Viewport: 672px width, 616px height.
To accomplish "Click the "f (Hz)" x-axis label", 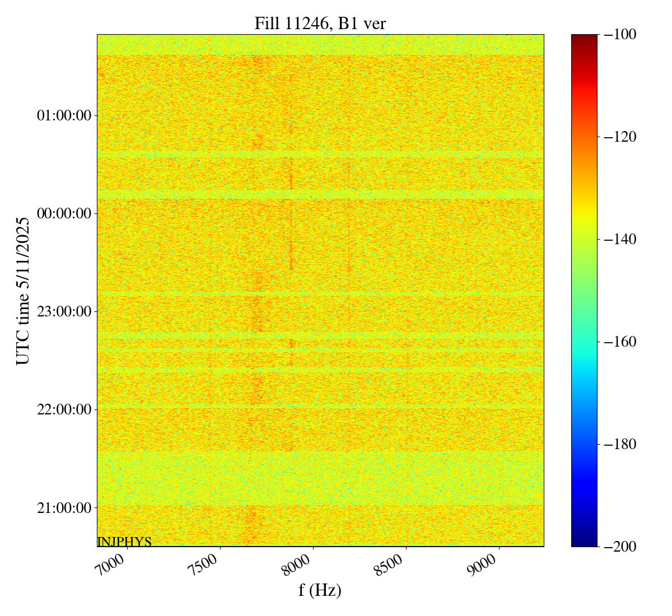I will click(x=320, y=590).
